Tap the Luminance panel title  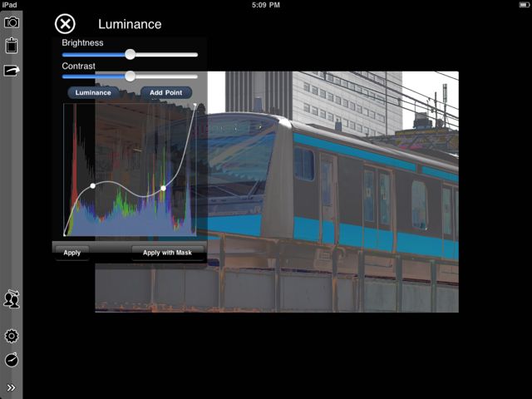[x=130, y=24]
